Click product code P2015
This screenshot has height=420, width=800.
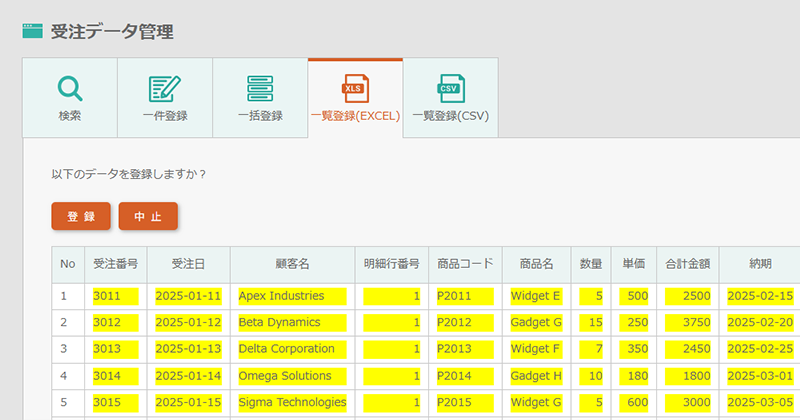(465, 403)
